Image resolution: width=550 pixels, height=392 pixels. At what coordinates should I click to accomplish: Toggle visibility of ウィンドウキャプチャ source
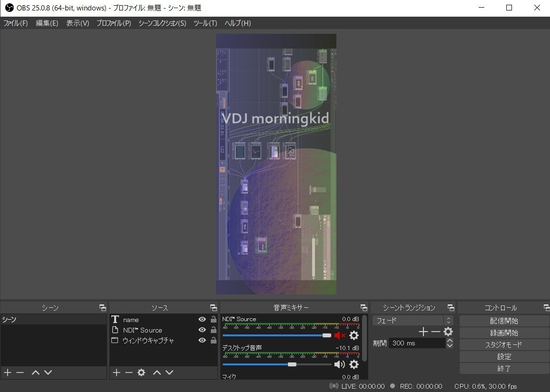click(x=202, y=340)
